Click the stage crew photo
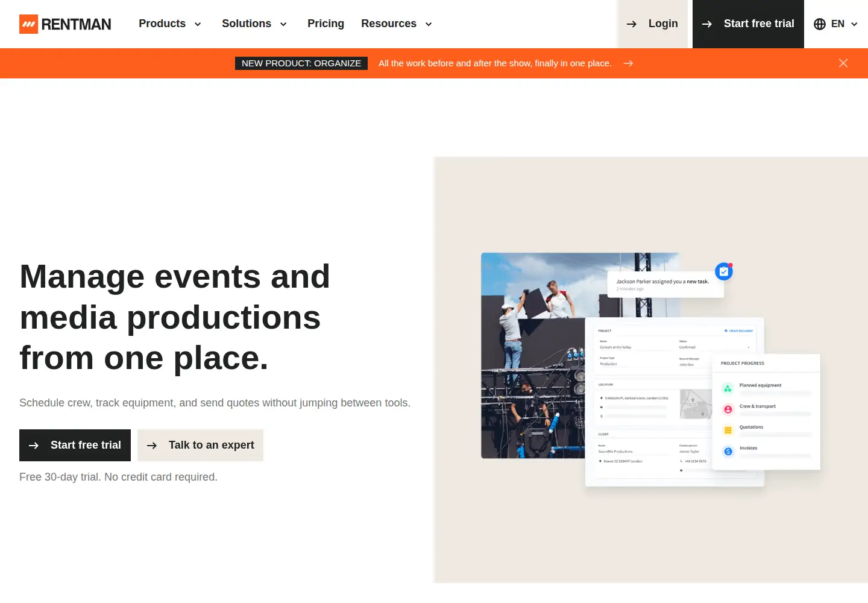 pos(533,355)
